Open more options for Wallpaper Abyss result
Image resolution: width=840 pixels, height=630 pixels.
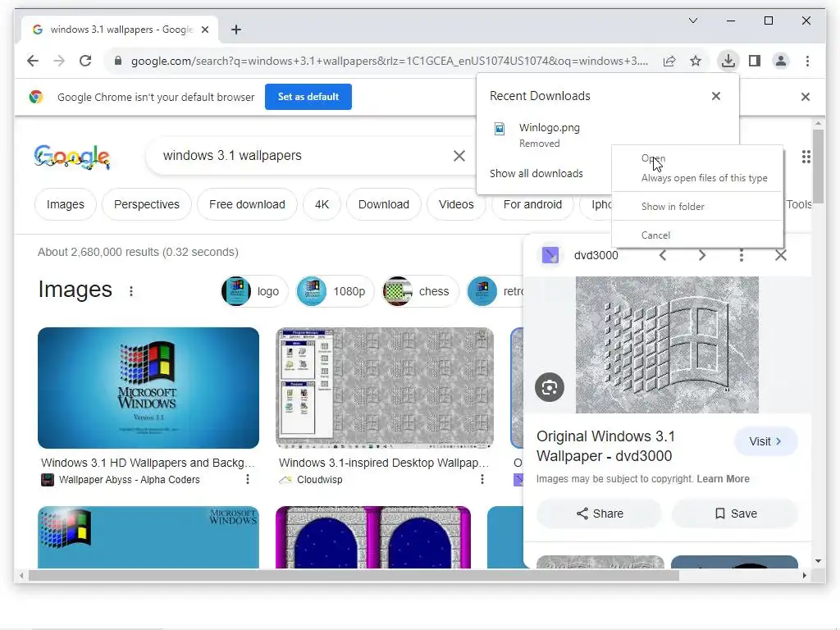(x=248, y=479)
